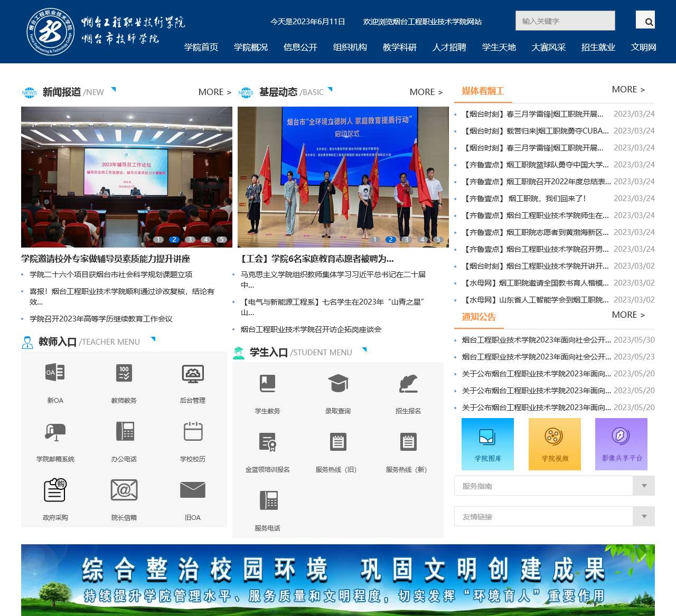Open 学院图库 gallery tile
Image resolution: width=676 pixels, height=616 pixels.
(487, 444)
